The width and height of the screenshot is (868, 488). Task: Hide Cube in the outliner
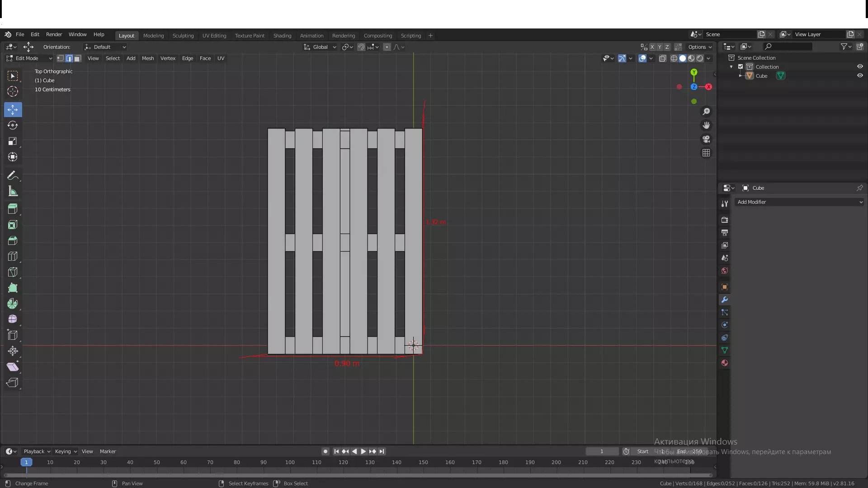tap(860, 75)
